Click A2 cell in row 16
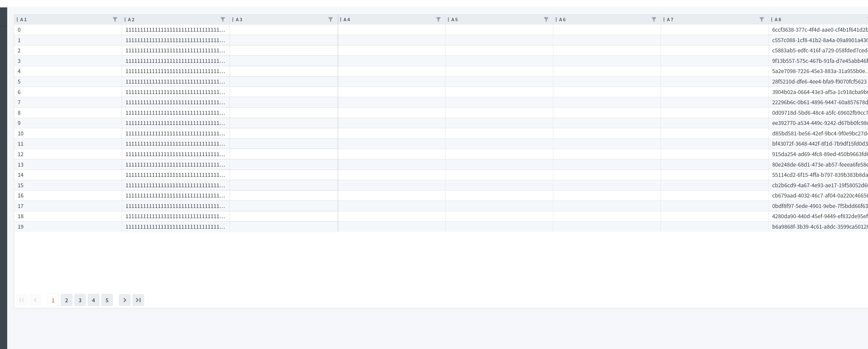The image size is (868, 349). pos(176,195)
